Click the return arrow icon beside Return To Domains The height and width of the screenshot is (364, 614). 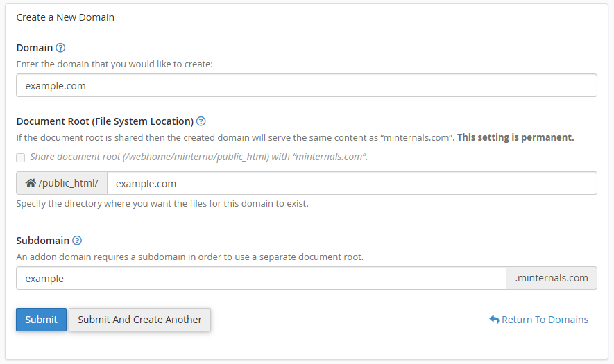click(x=494, y=320)
